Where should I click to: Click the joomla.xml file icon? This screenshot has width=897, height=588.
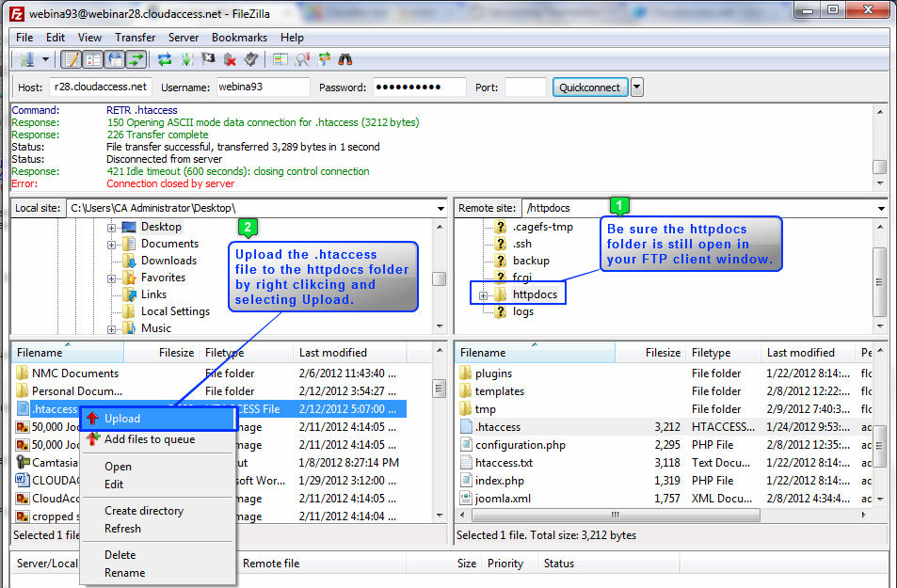466,499
